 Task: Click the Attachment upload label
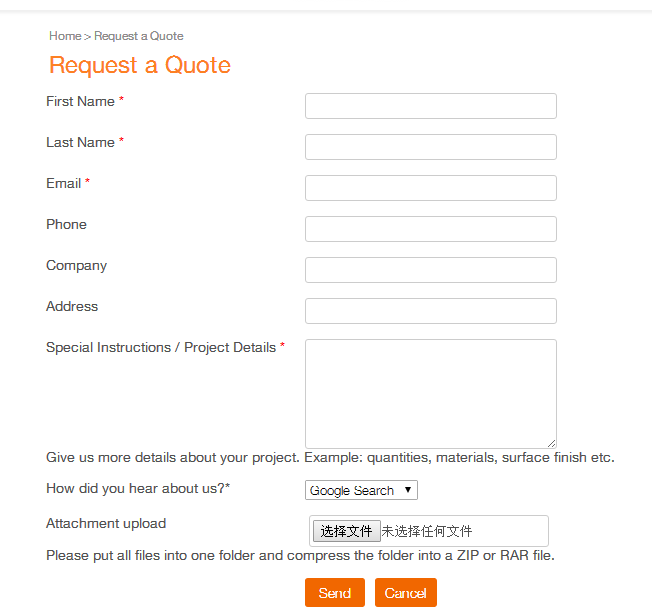point(106,523)
